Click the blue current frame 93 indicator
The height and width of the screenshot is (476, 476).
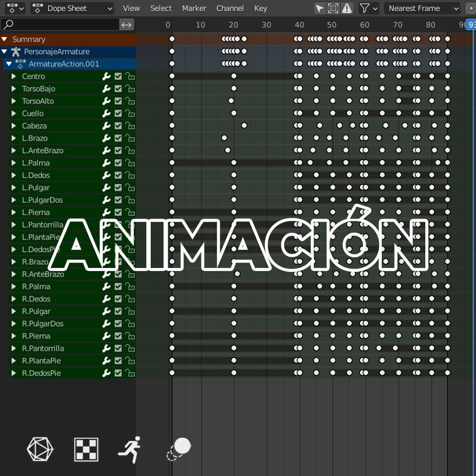pos(471,25)
